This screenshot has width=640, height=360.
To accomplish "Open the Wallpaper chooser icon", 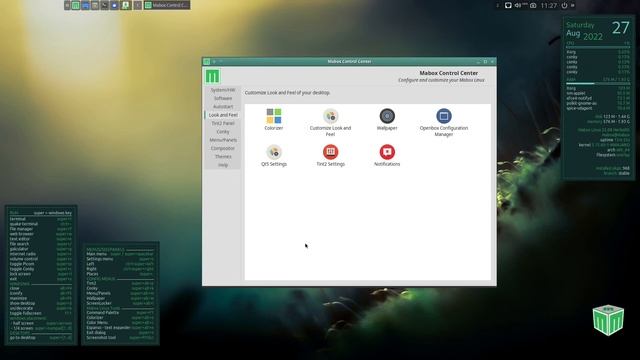I will coord(387,116).
